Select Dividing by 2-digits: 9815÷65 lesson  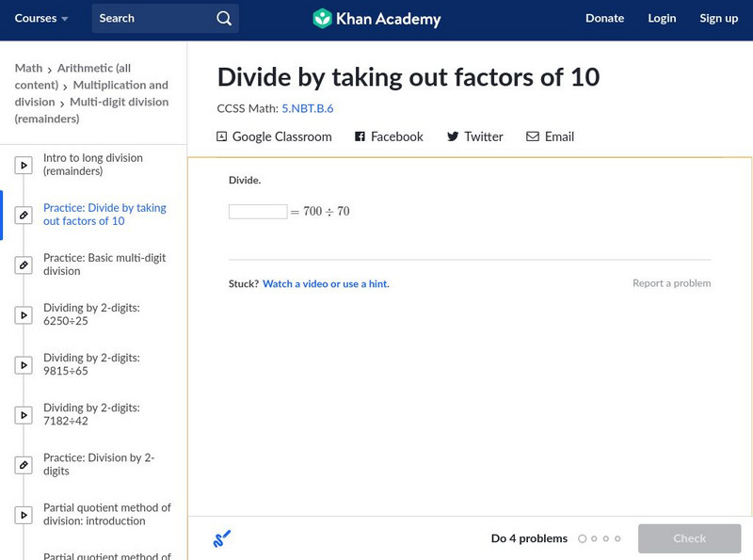click(91, 364)
